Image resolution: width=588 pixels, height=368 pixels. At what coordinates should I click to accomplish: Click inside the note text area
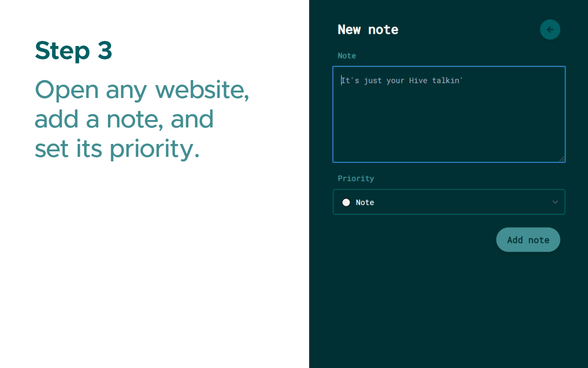449,114
